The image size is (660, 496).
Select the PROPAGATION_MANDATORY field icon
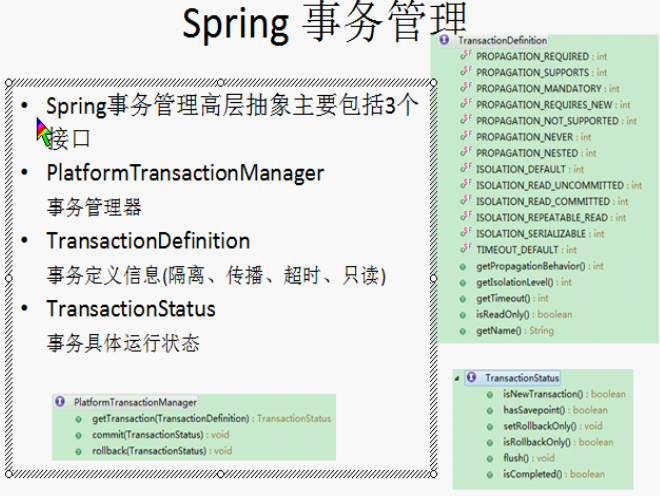click(466, 88)
